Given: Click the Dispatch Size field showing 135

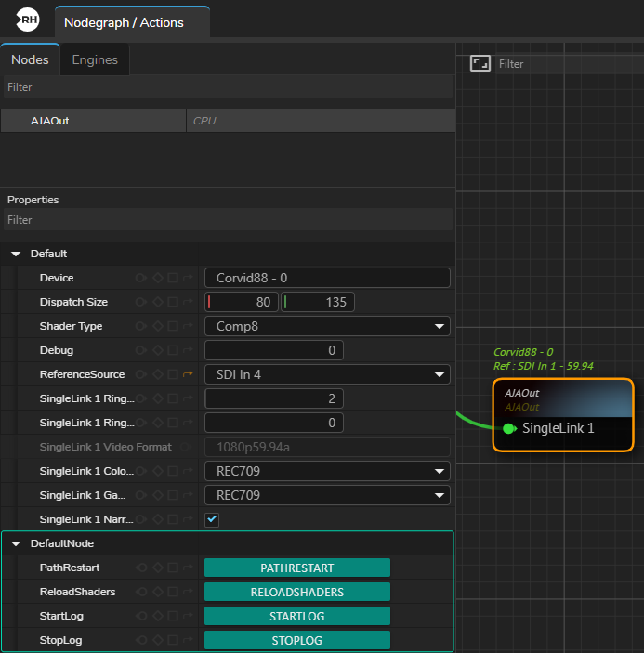Looking at the screenshot, I should pyautogui.click(x=318, y=302).
